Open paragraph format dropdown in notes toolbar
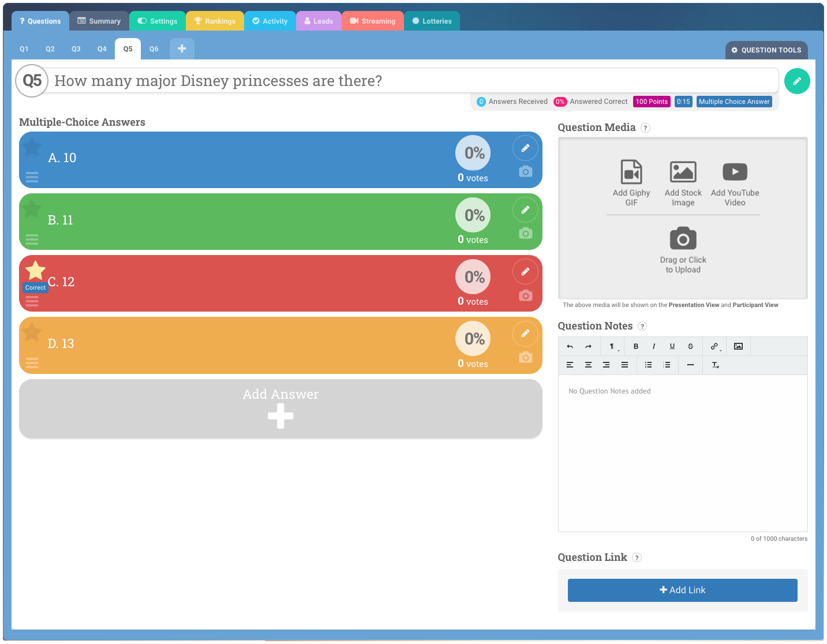 point(613,346)
